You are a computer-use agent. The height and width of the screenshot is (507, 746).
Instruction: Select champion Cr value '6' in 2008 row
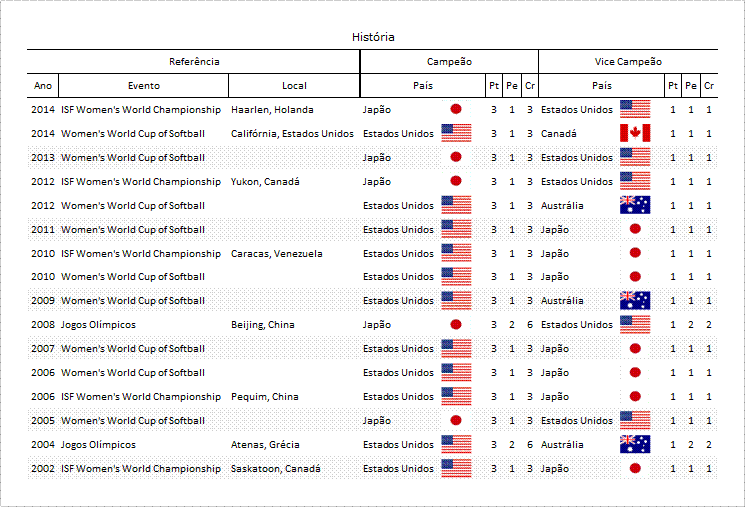pos(530,325)
